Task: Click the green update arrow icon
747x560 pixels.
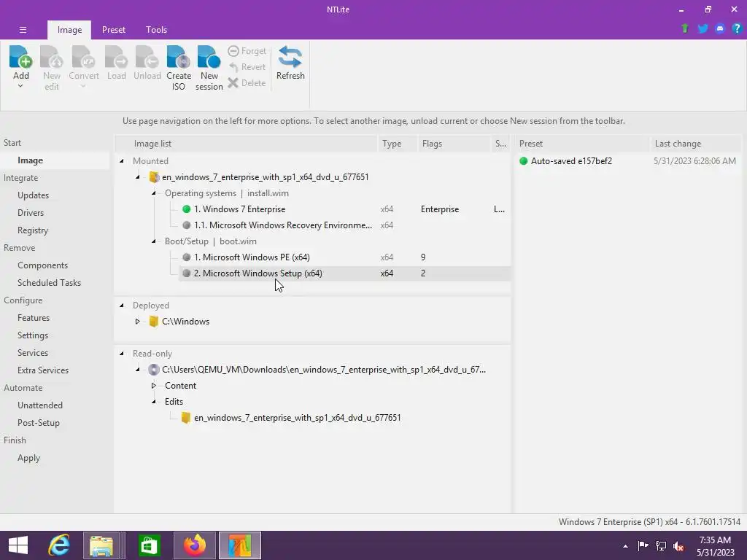Action: (x=684, y=28)
